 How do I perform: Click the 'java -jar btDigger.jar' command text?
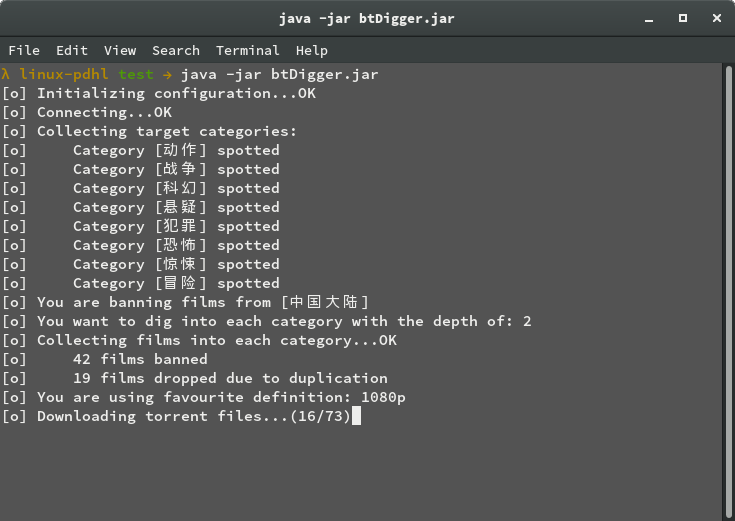pos(279,75)
